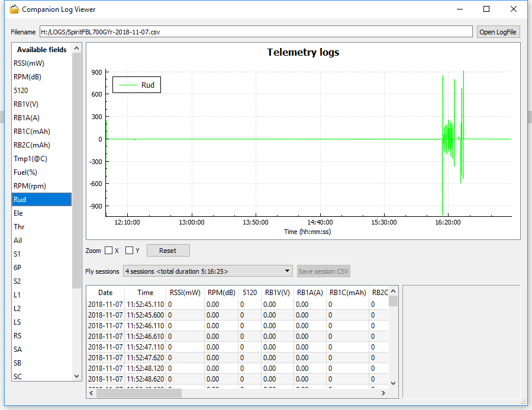Click the Time column header
This screenshot has height=410, width=532.
click(x=146, y=293)
